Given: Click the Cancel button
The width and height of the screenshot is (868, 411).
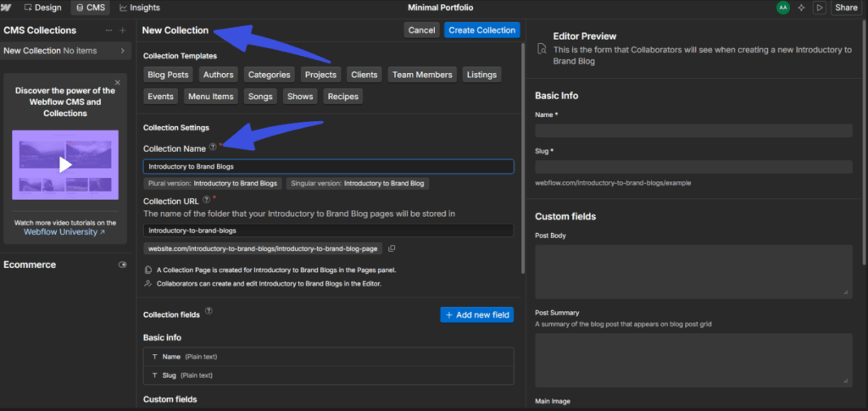Looking at the screenshot, I should (422, 31).
